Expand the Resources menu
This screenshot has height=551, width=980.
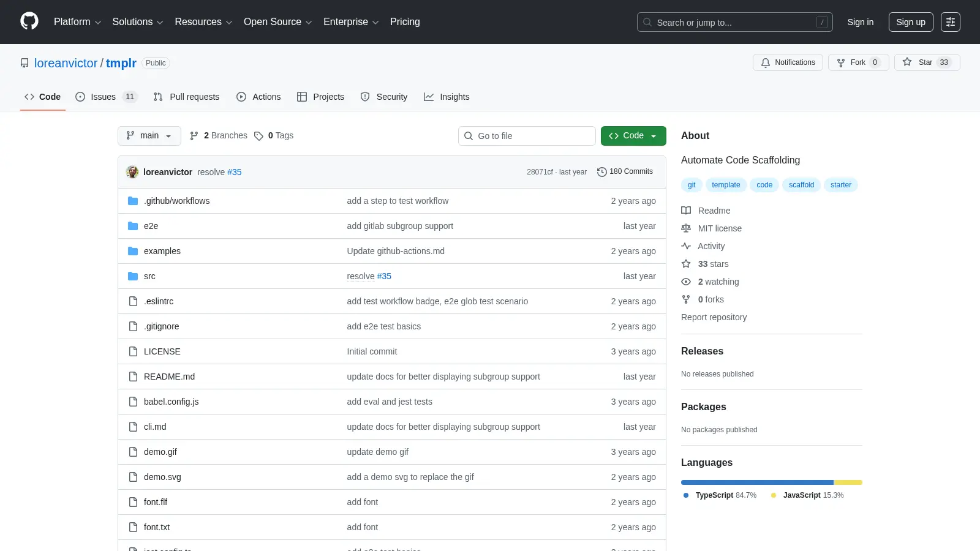pyautogui.click(x=203, y=22)
